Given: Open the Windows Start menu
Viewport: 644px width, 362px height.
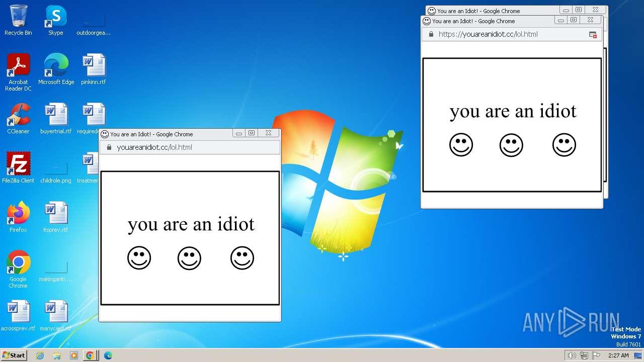Looking at the screenshot, I should [14, 355].
